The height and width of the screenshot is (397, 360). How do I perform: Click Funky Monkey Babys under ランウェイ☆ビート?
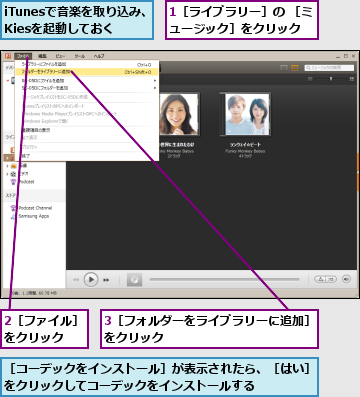coord(245,151)
